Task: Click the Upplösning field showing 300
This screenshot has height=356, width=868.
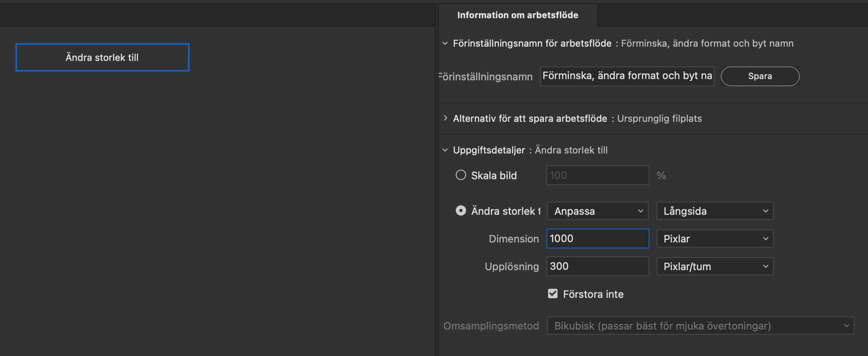Action: coord(597,266)
